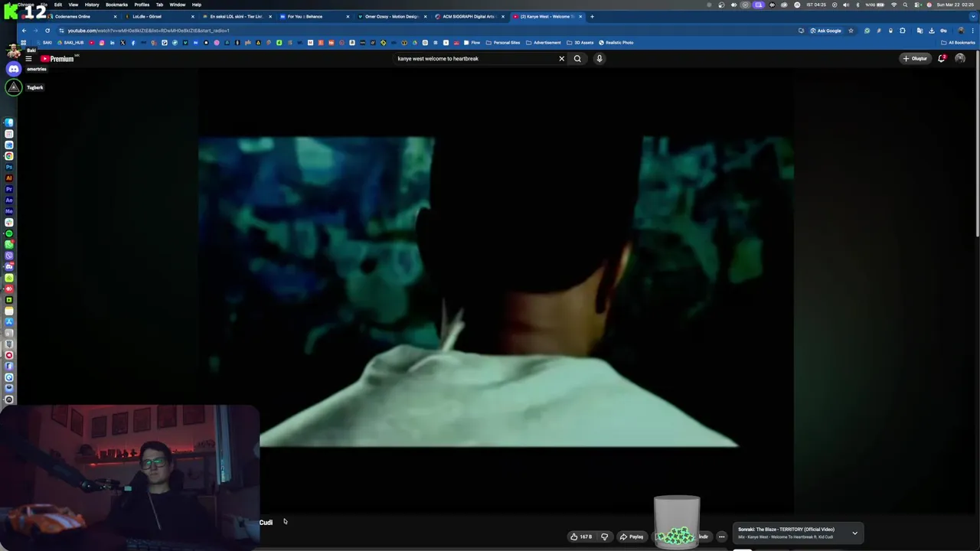Open the X (Twitter) bookmark icon
Viewport: 980px width, 551px height.
click(122, 42)
